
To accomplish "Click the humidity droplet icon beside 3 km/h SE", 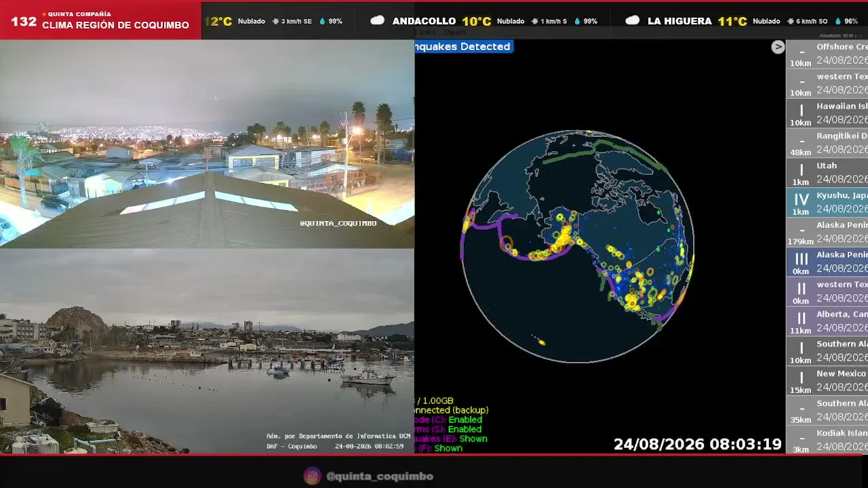I will [x=321, y=21].
